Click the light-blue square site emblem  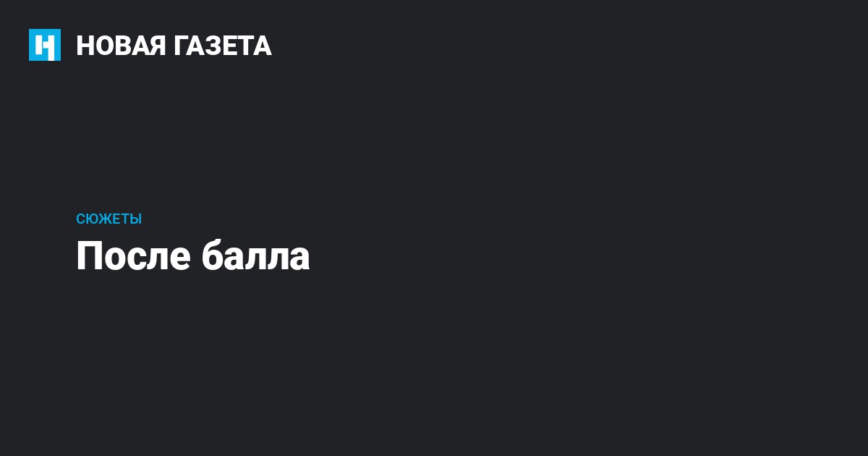coord(45,45)
